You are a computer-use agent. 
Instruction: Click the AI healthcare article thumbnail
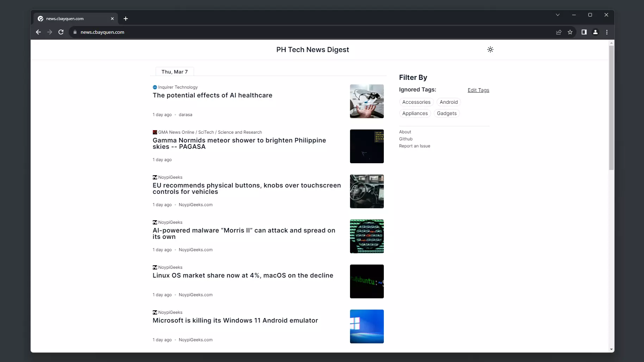point(367,101)
